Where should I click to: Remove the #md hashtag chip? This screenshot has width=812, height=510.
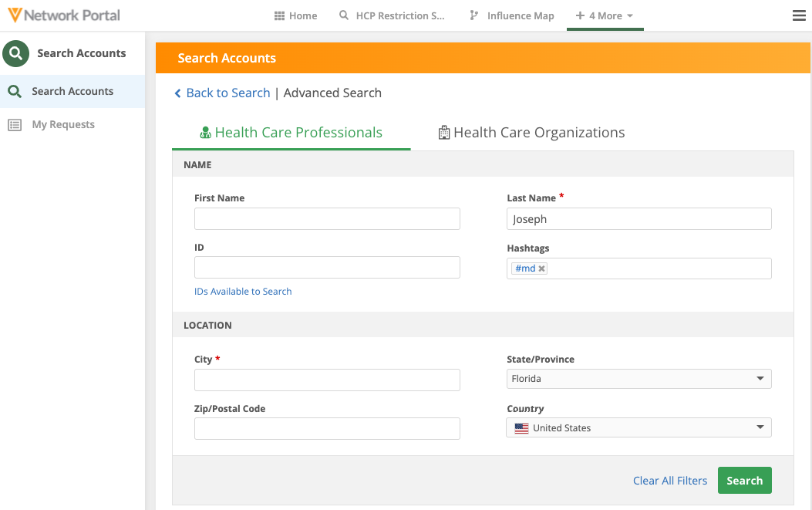click(x=542, y=269)
